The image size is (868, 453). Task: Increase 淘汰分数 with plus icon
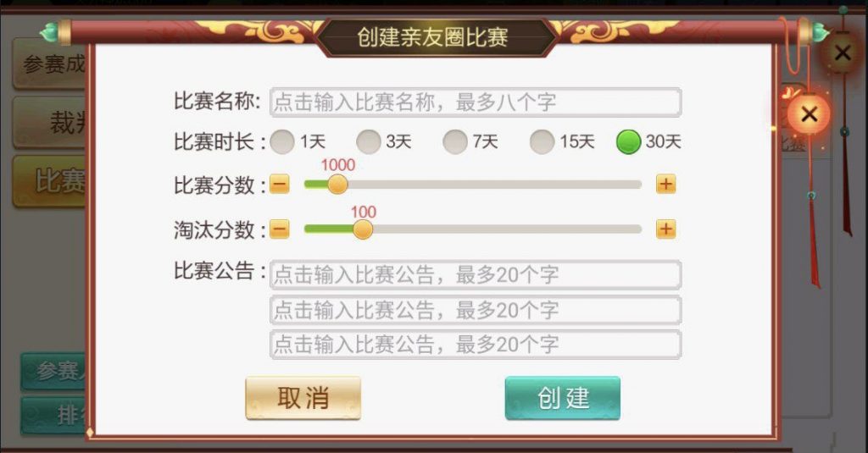click(x=666, y=229)
